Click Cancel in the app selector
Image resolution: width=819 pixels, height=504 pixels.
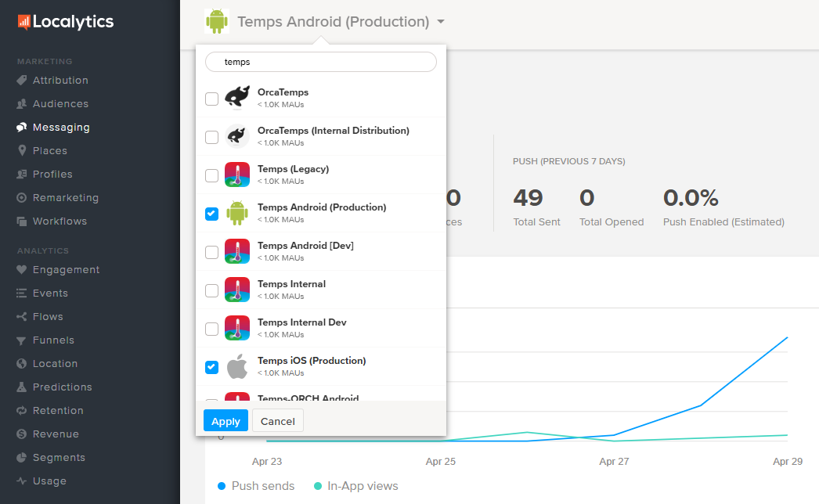pos(277,421)
